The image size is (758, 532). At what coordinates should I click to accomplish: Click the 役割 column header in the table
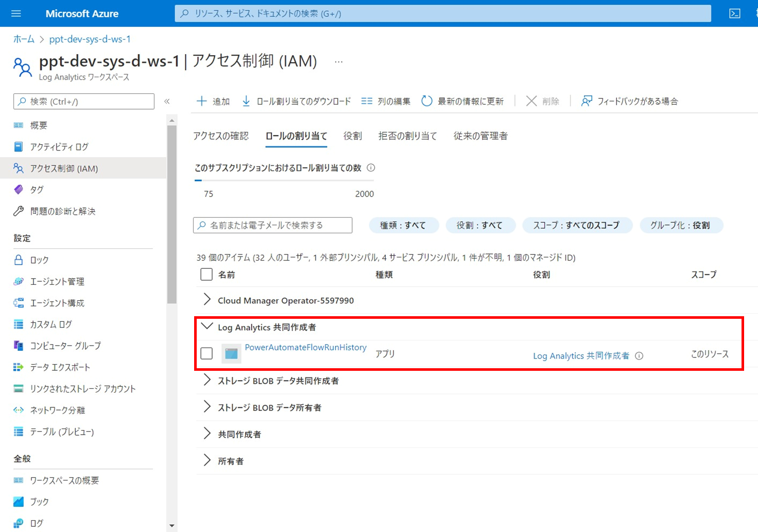pyautogui.click(x=542, y=274)
